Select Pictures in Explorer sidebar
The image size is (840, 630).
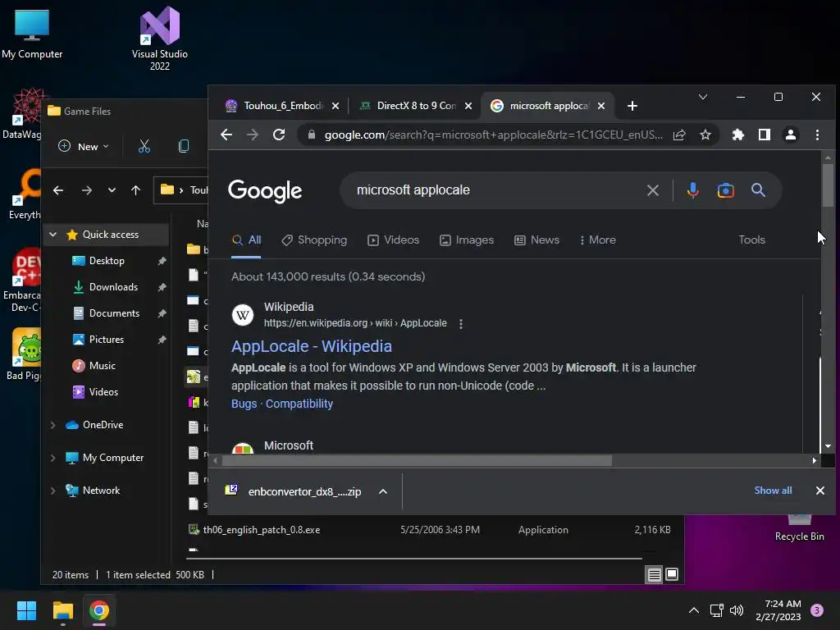pyautogui.click(x=106, y=340)
